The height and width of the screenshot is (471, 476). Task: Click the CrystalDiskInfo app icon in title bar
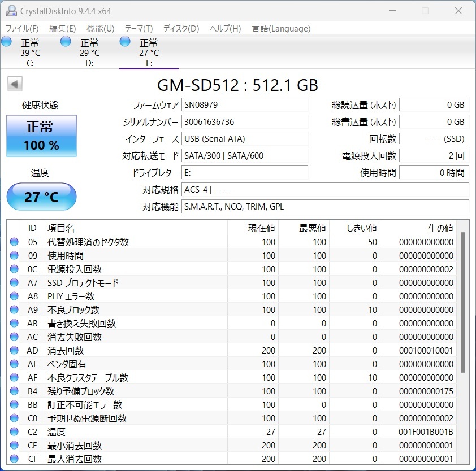coord(11,11)
